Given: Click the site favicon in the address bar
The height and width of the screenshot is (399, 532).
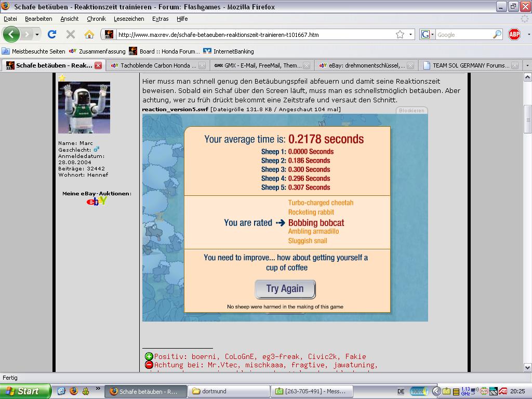Looking at the screenshot, I should point(109,34).
